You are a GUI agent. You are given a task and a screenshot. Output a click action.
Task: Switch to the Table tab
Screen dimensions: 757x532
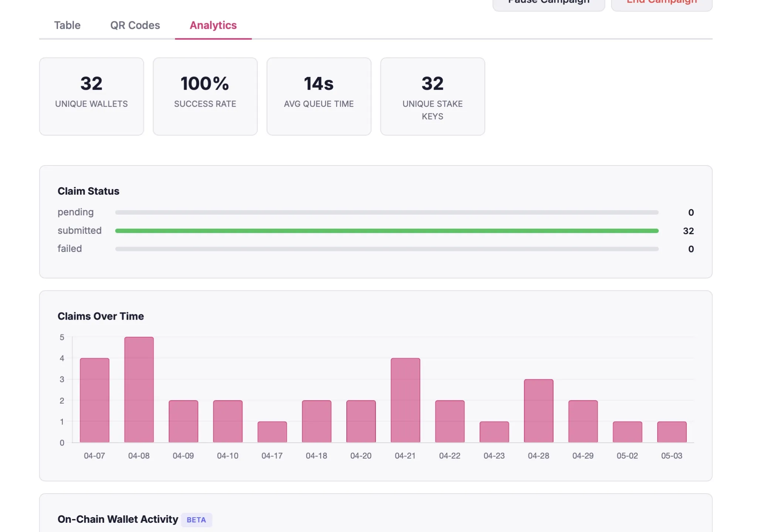coord(67,25)
